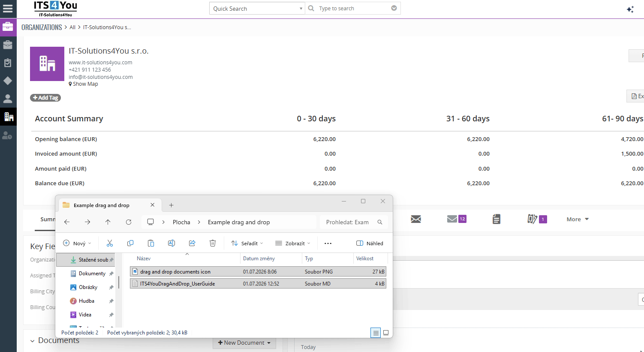Click the Rename icon in Explorer toolbar
The image size is (644, 352).
172,243
